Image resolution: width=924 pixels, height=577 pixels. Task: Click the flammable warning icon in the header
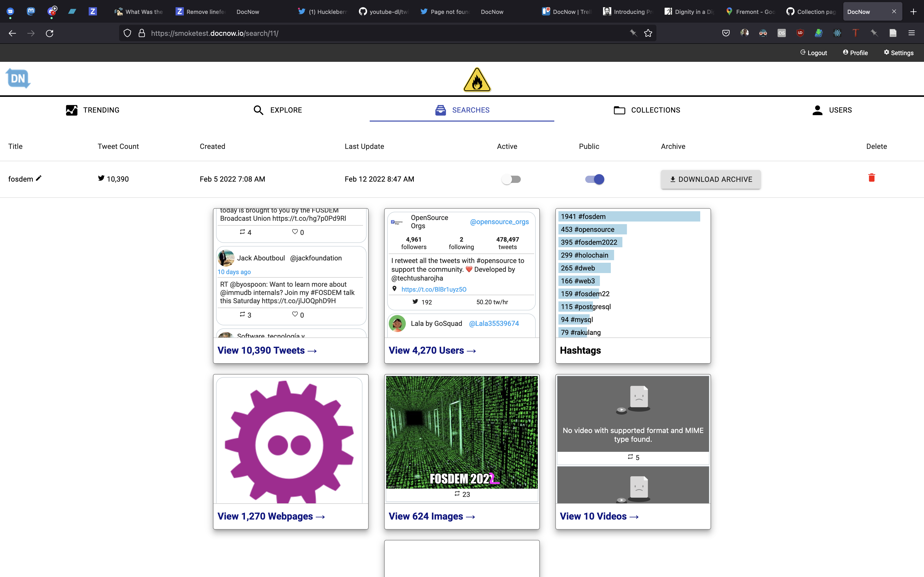(x=477, y=80)
